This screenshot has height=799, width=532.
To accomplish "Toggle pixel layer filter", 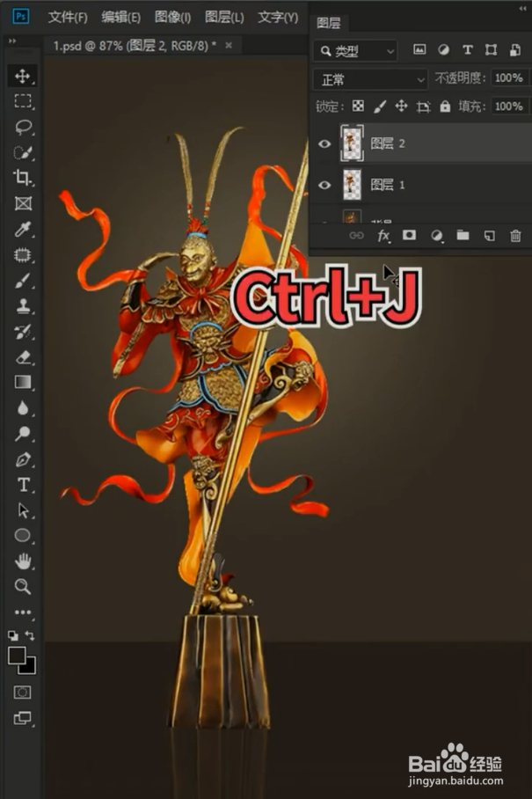I will (x=419, y=49).
